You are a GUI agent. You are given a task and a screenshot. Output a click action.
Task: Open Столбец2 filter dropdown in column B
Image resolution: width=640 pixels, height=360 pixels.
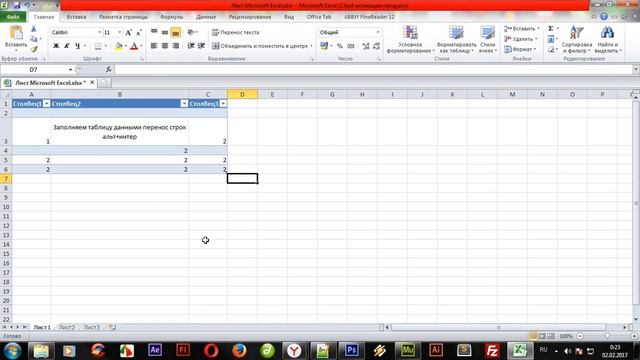[x=184, y=104]
